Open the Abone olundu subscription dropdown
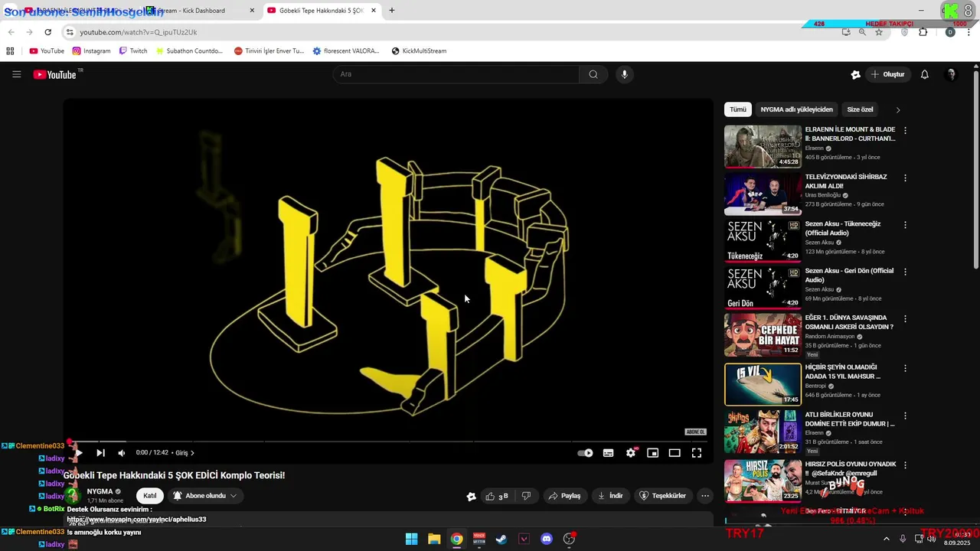This screenshot has width=980, height=551. [x=205, y=496]
